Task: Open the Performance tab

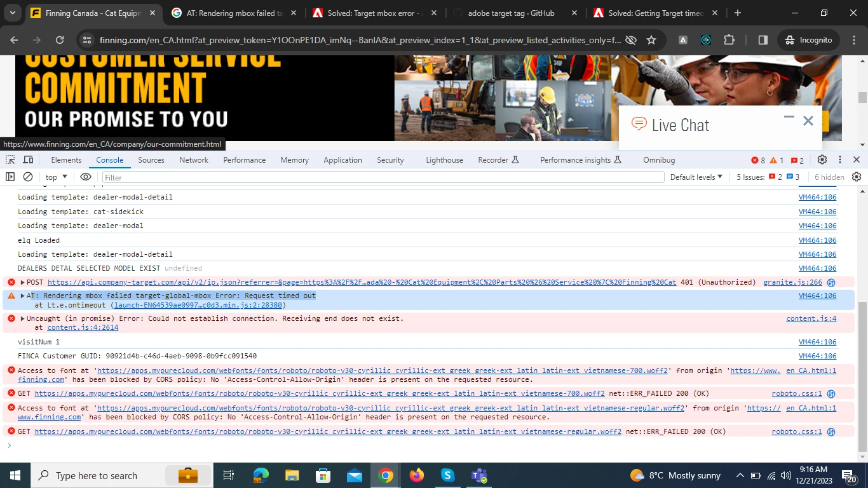Action: click(x=244, y=160)
